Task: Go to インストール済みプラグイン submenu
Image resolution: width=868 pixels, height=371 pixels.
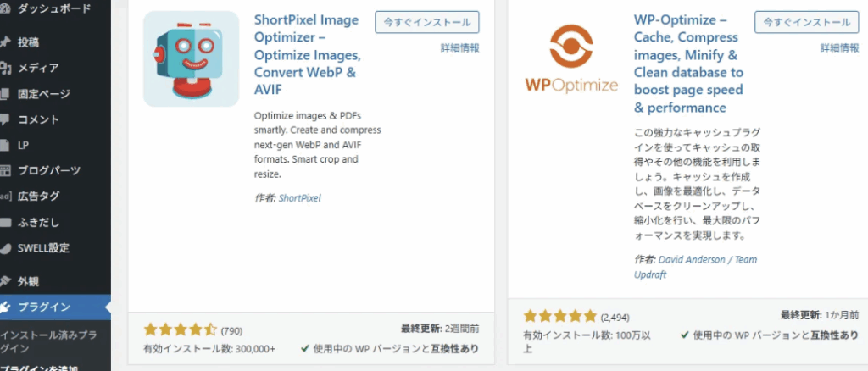Action: pyautogui.click(x=51, y=341)
